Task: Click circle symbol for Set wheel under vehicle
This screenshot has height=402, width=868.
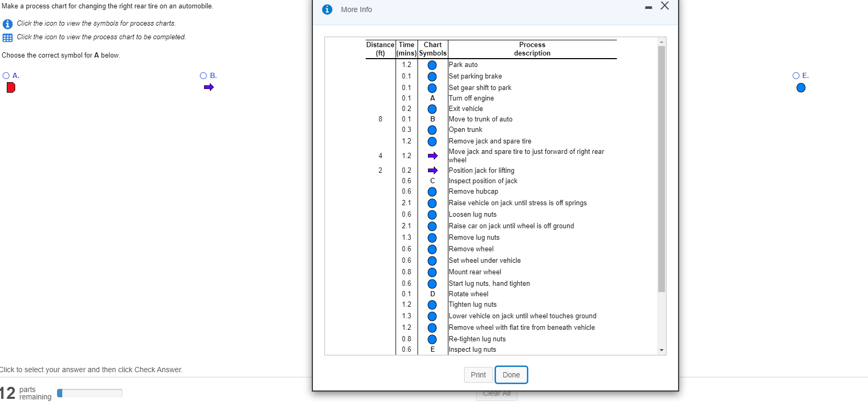Action: point(432,261)
